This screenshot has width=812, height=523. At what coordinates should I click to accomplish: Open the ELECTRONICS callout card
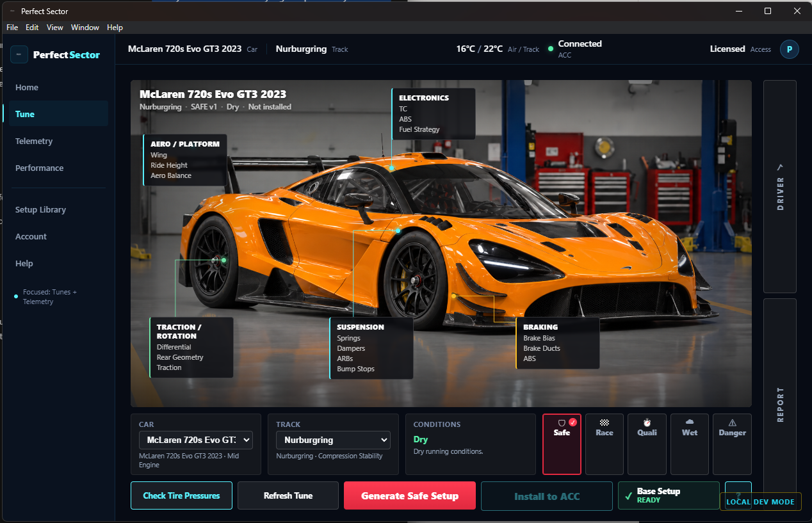tap(434, 114)
